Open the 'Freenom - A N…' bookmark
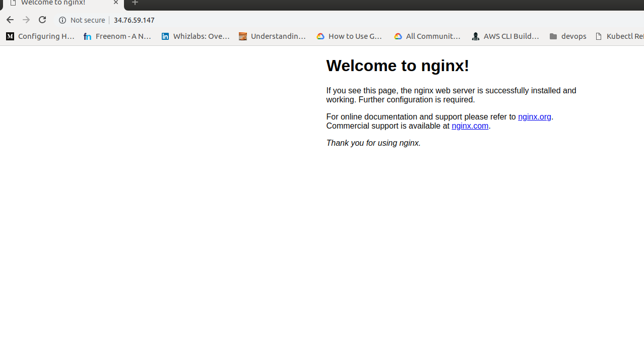The width and height of the screenshot is (644, 351). point(117,36)
